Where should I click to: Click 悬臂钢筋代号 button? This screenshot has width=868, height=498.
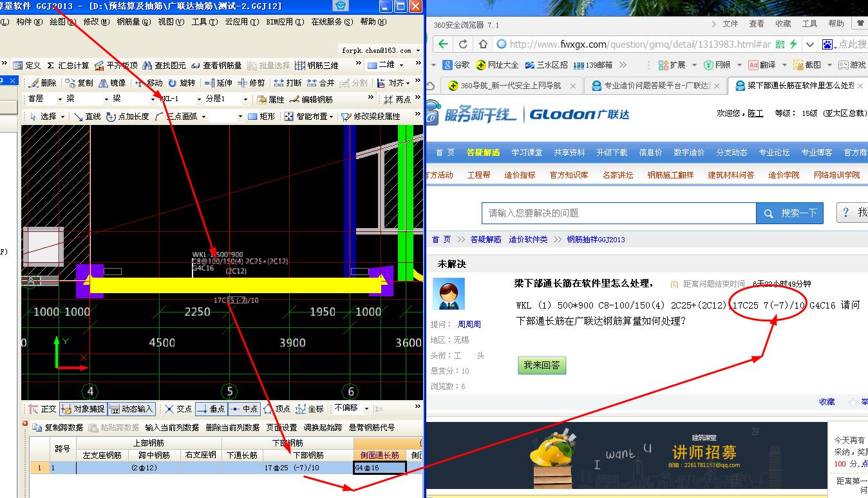pos(372,427)
